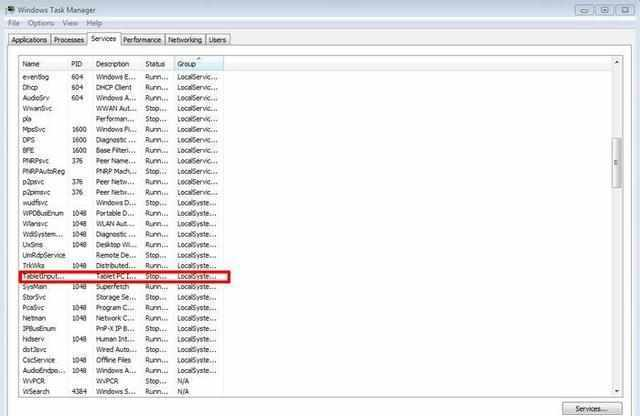Image resolution: width=640 pixels, height=416 pixels.
Task: Select the CscService row
Action: (x=121, y=360)
